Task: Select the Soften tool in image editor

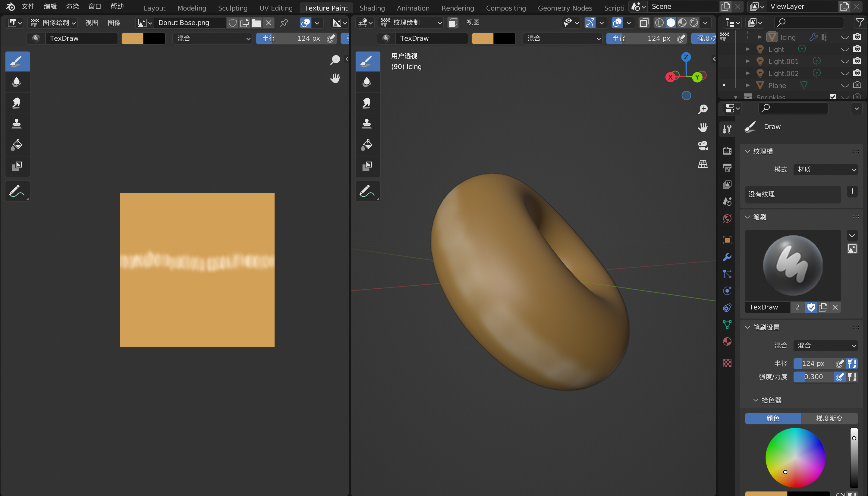Action: coord(17,82)
